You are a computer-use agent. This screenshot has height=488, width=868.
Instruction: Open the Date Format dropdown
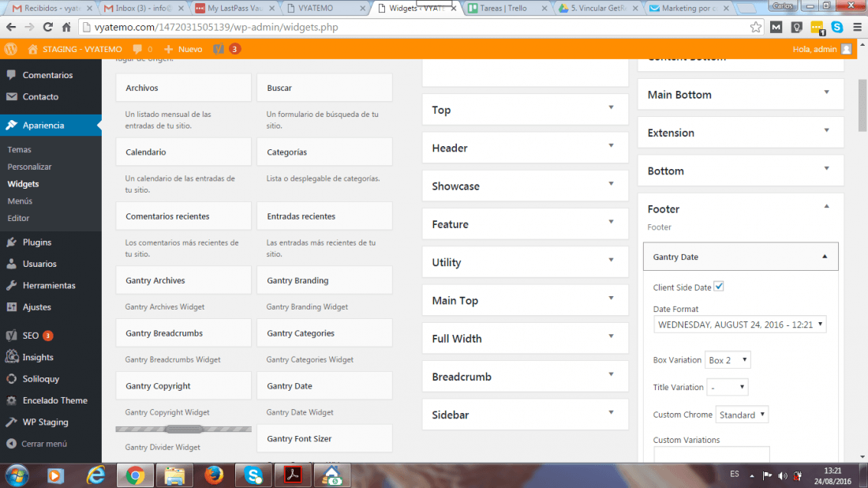pyautogui.click(x=739, y=325)
